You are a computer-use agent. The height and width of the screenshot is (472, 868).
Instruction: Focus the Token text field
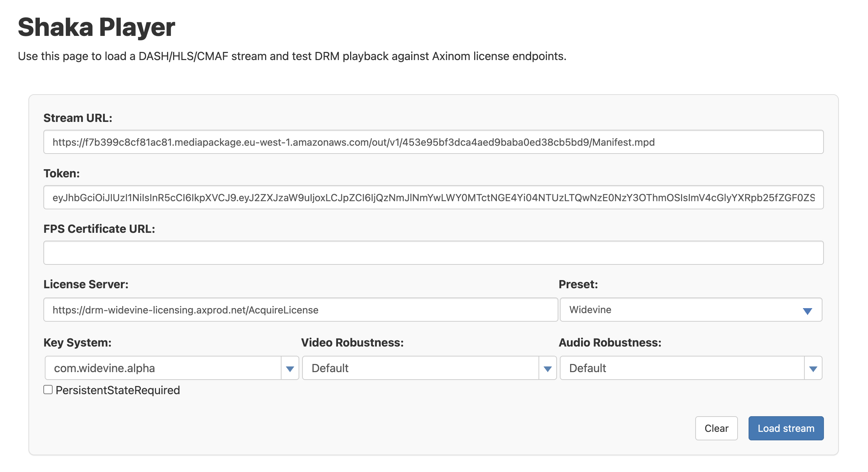tap(433, 198)
